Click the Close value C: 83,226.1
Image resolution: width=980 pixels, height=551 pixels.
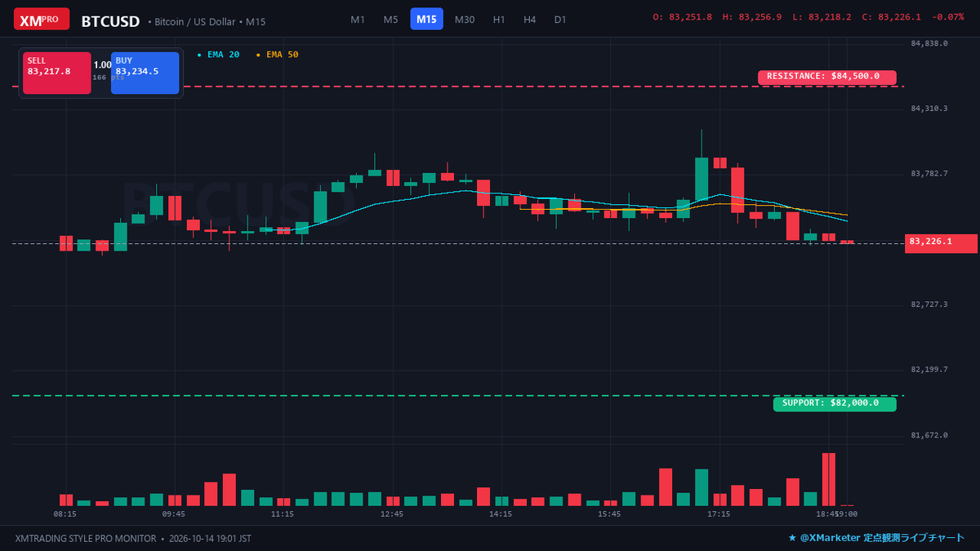tap(892, 17)
